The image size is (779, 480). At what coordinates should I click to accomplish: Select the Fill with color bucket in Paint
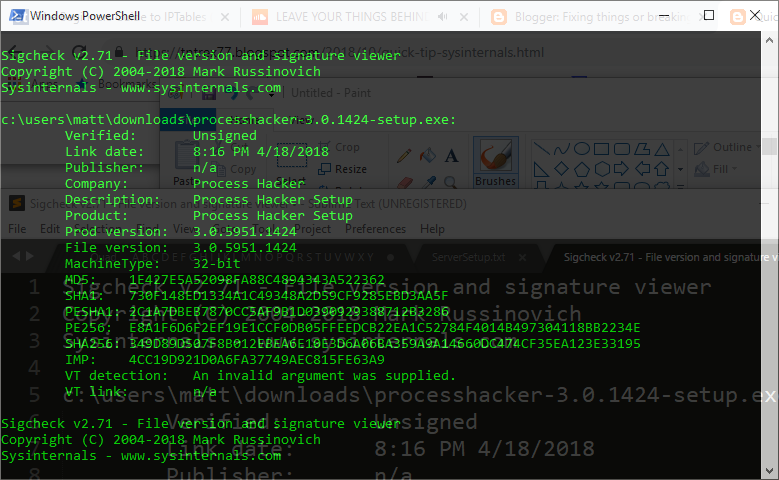[427, 156]
